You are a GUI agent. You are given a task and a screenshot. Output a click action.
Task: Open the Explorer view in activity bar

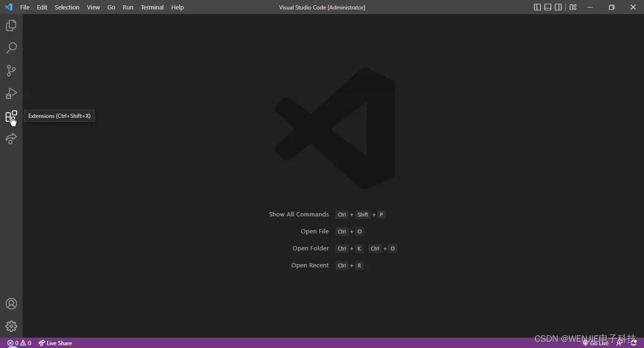(x=11, y=25)
